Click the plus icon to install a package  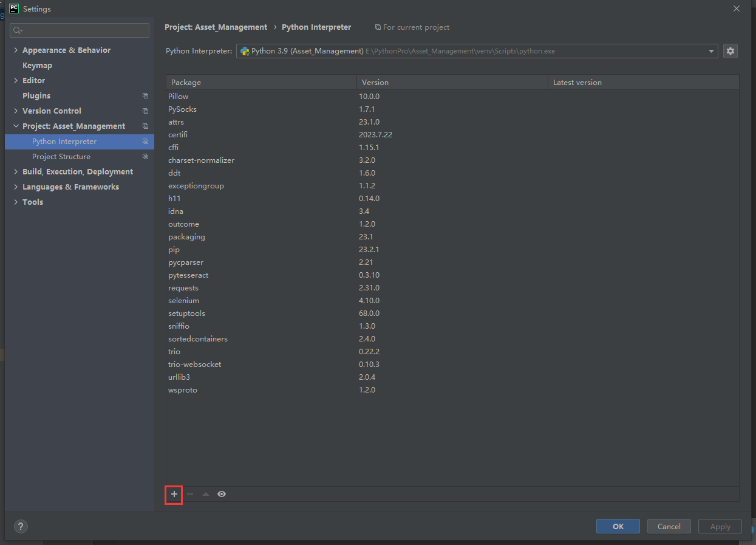click(174, 494)
